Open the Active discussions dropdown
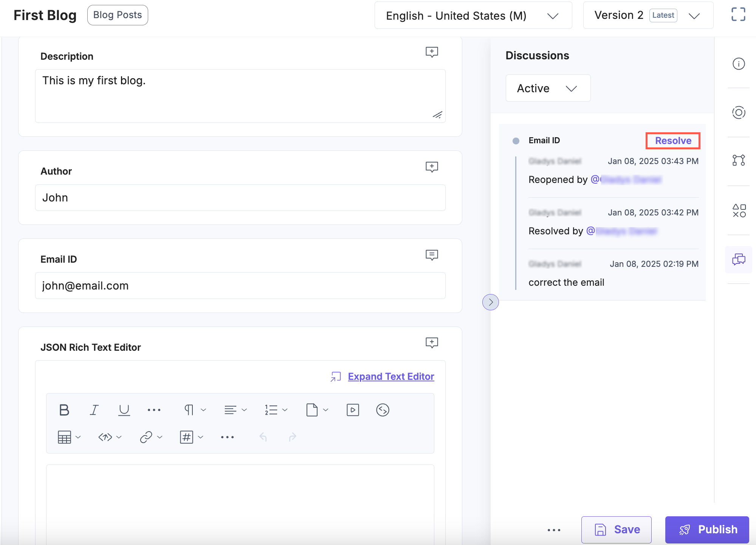The image size is (756, 545). click(546, 88)
